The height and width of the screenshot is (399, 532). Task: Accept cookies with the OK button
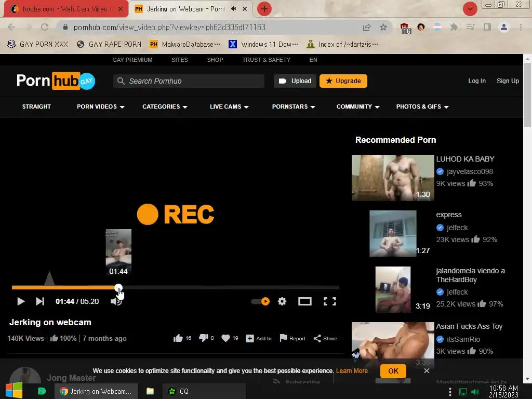point(393,371)
